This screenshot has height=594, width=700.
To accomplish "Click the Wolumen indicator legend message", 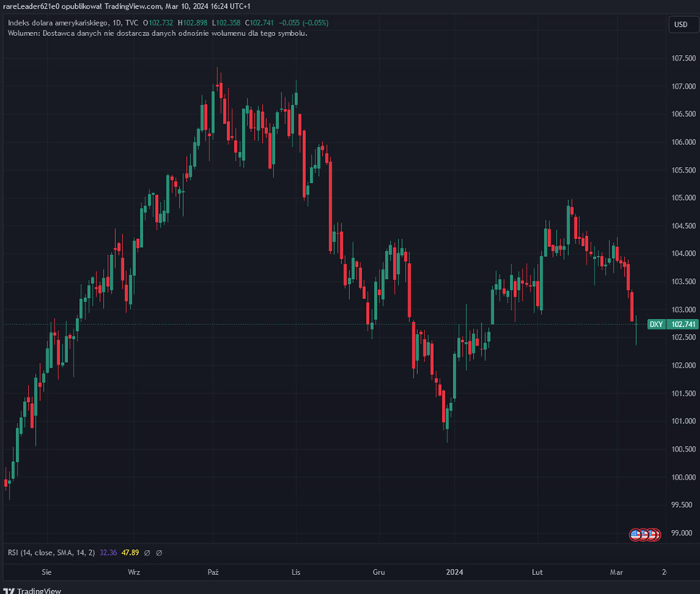I will point(157,33).
